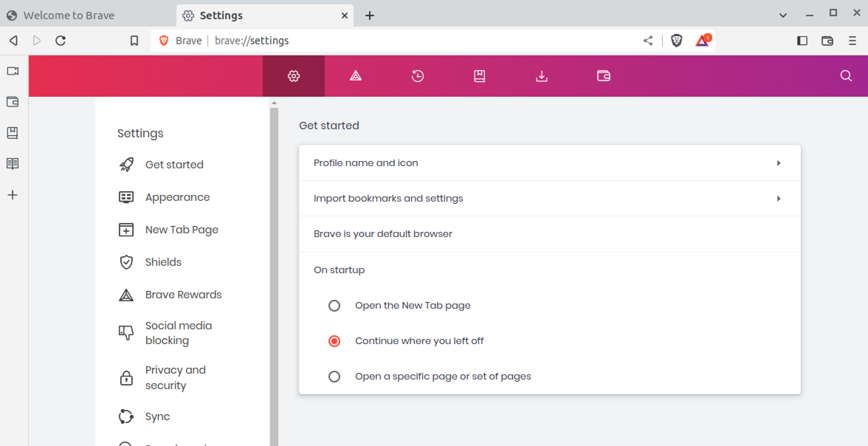Open Social media blocking settings
The height and width of the screenshot is (446, 868).
point(179,333)
